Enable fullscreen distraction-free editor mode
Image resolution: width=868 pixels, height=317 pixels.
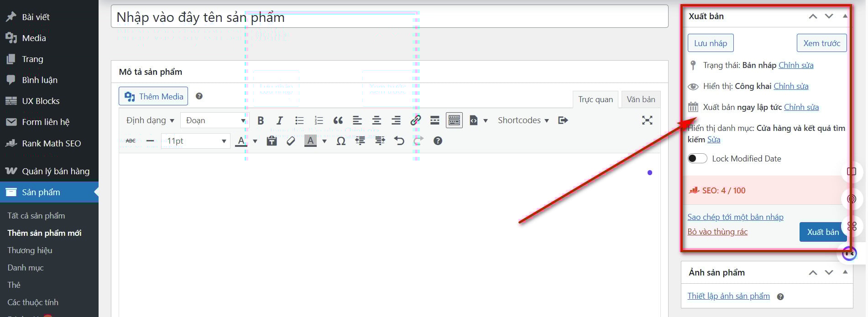(647, 120)
